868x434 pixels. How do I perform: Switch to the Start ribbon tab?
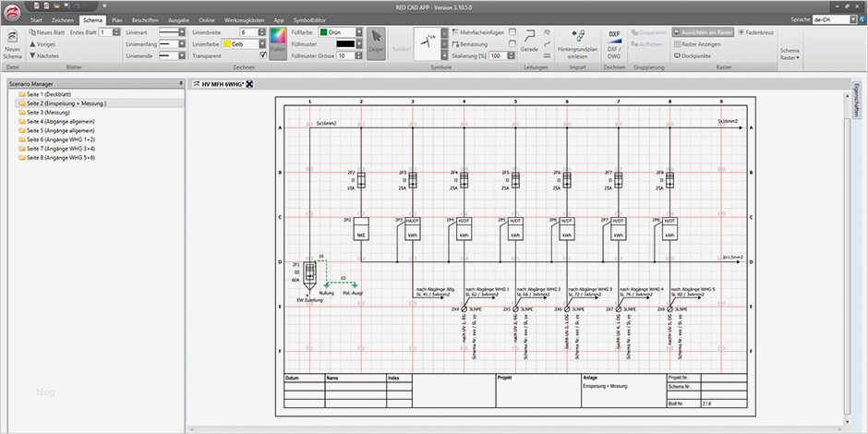pos(36,20)
